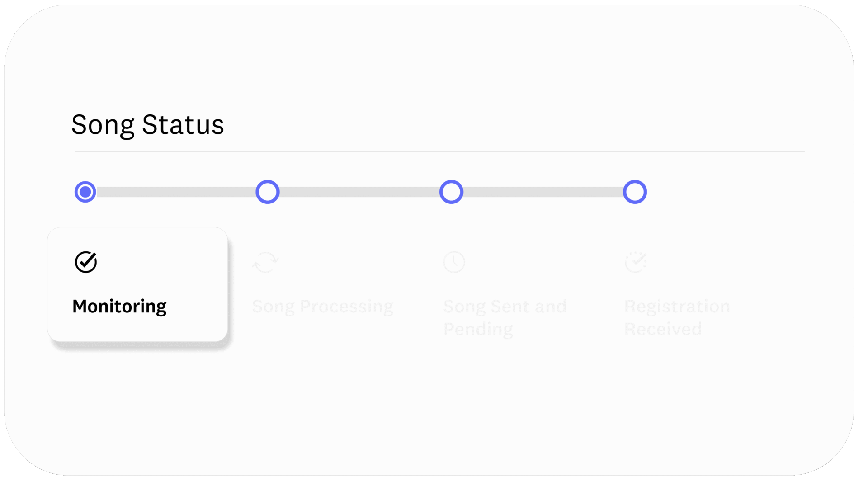Select the dotted check icon above Registration Received
This screenshot has height=496, width=868.
tap(637, 262)
